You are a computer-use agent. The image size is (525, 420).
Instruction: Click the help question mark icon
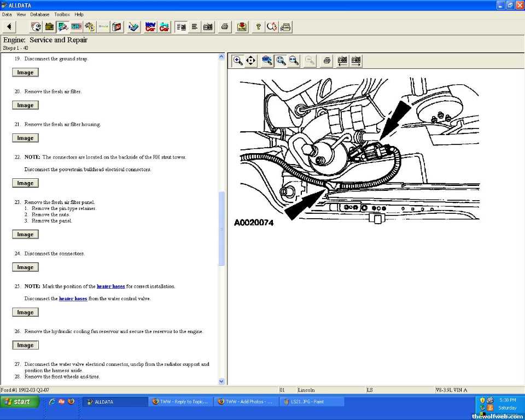(x=258, y=27)
